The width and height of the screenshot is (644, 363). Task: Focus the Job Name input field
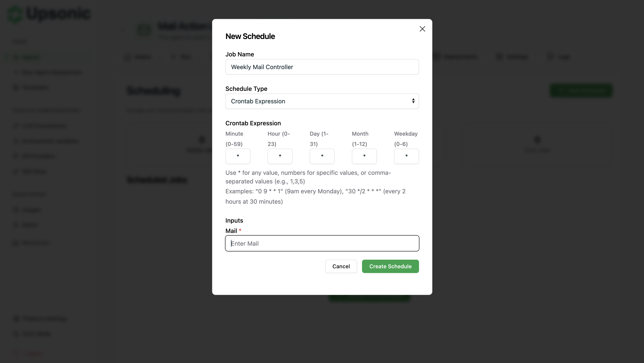322,67
